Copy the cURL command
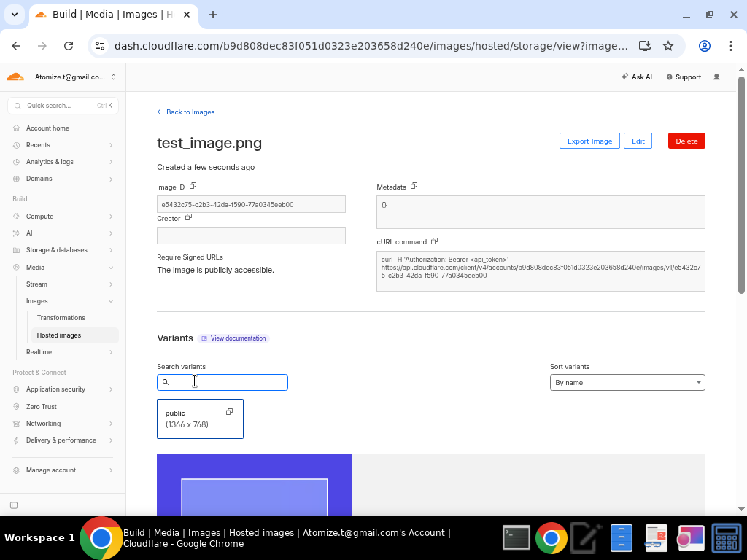This screenshot has height=560, width=747. tap(434, 241)
